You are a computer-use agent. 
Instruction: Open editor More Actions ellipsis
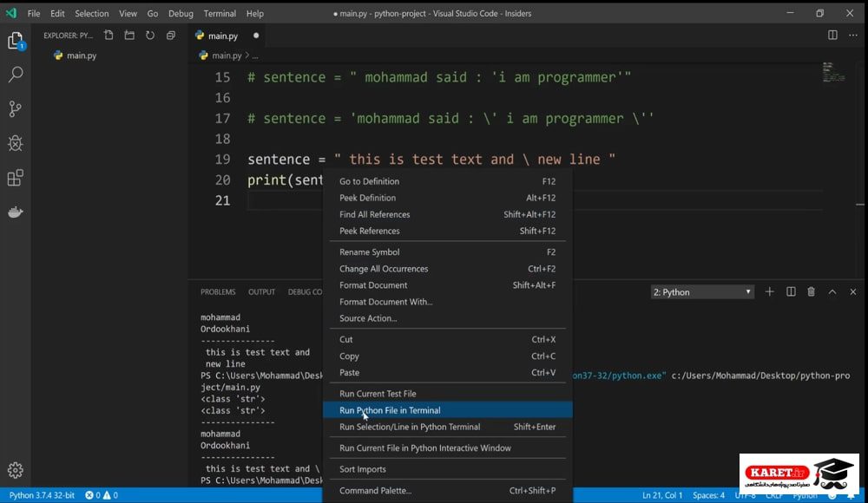853,36
